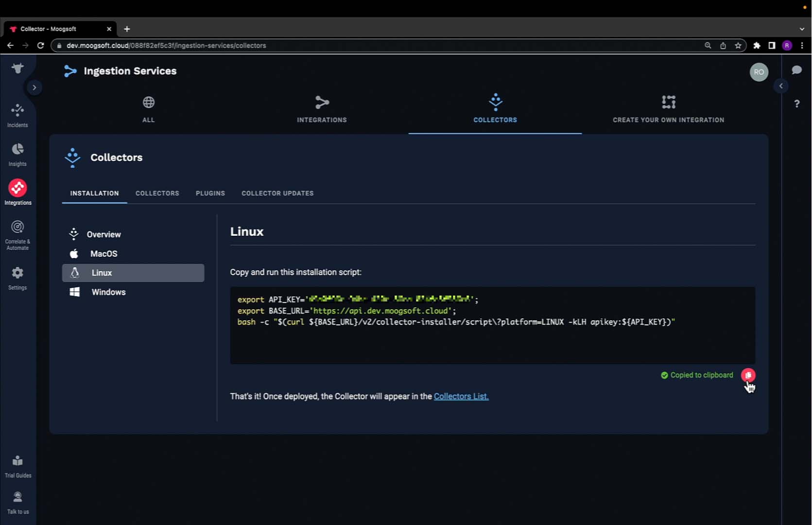Collapse the right panel chevron
The width and height of the screenshot is (812, 525).
tap(781, 86)
